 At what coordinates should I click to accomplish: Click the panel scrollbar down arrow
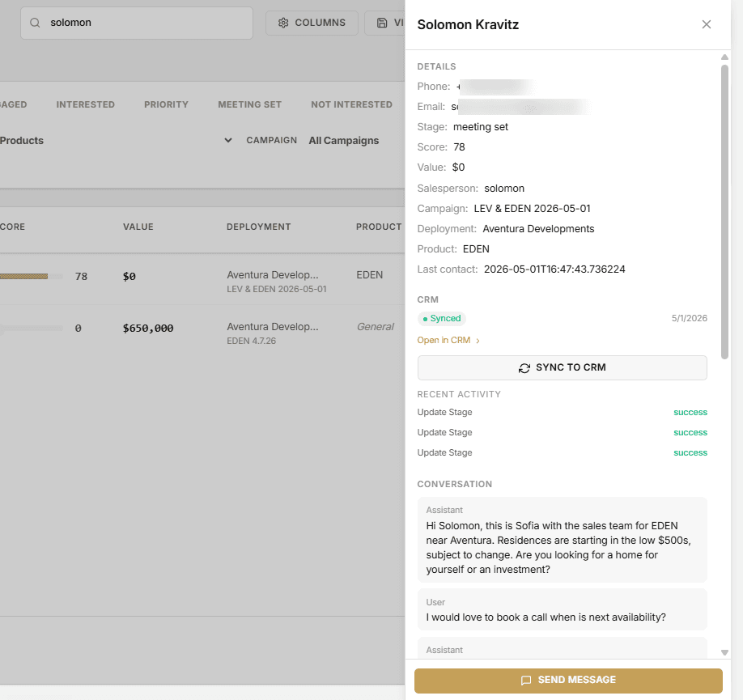724,652
